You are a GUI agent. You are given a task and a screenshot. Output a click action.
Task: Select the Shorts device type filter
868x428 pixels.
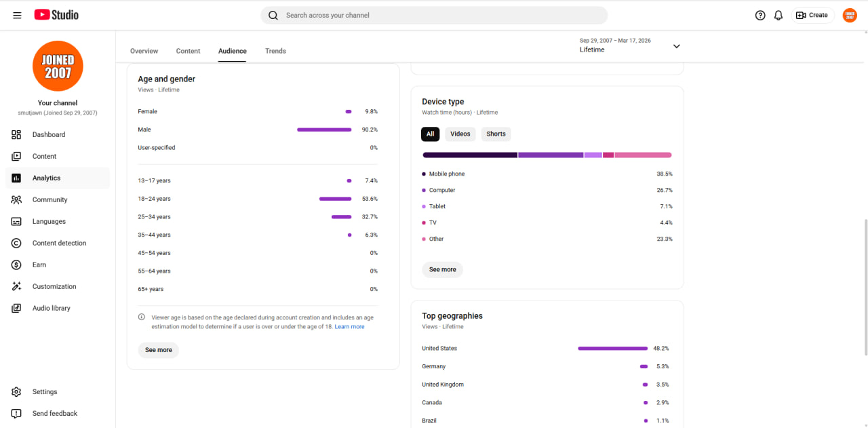pyautogui.click(x=496, y=134)
